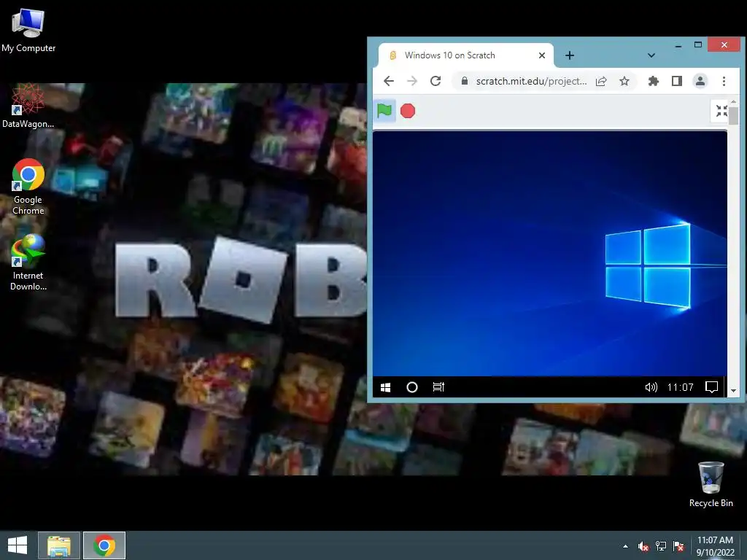View site information lock icon
The height and width of the screenshot is (560, 747).
tap(465, 81)
